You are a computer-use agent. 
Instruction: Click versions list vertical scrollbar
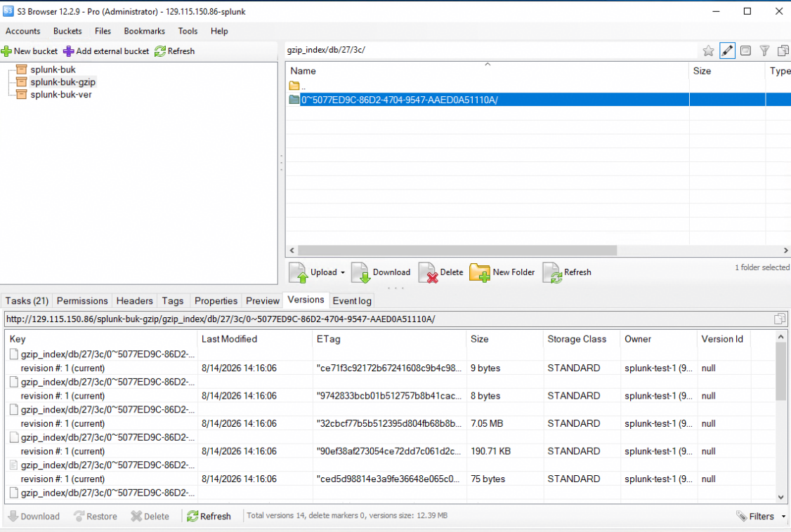click(x=780, y=372)
